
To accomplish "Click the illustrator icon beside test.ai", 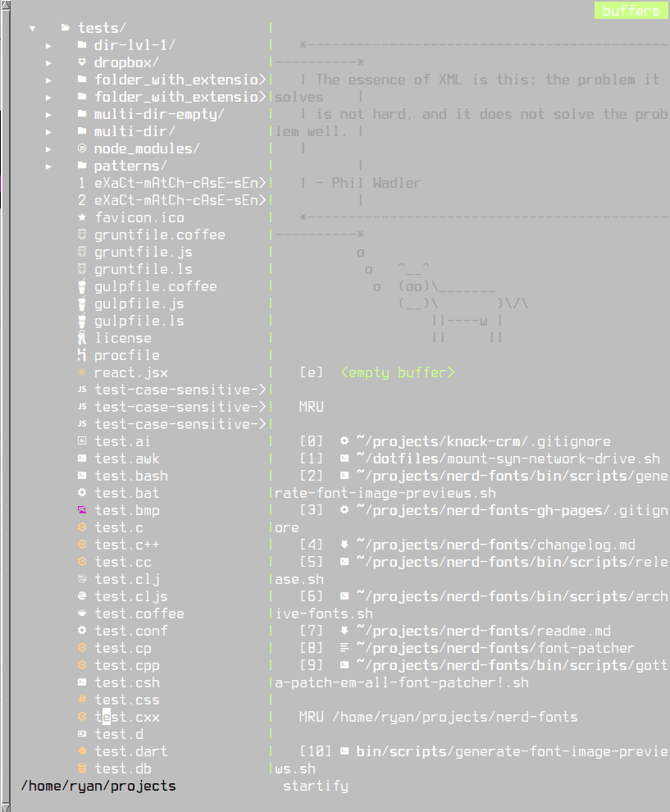I will coord(82,441).
